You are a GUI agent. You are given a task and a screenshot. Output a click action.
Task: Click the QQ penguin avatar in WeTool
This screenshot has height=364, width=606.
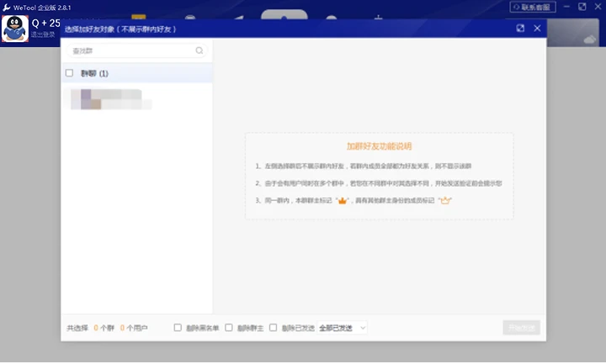14,29
